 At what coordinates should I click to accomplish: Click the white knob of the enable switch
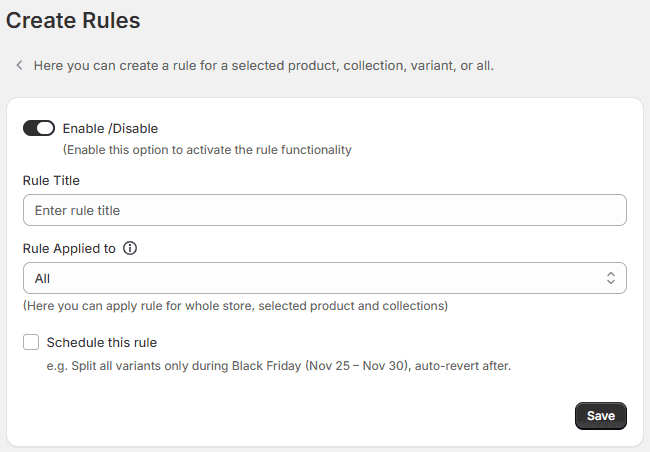[x=45, y=128]
